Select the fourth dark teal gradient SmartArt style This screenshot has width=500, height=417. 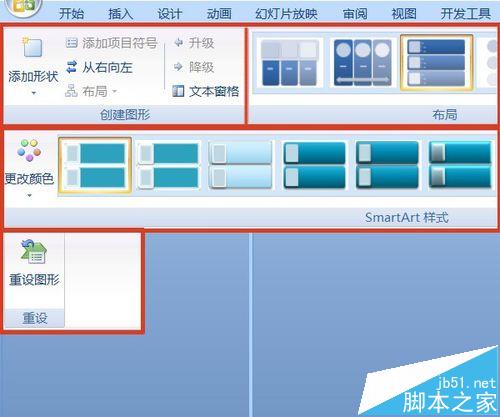coord(314,165)
